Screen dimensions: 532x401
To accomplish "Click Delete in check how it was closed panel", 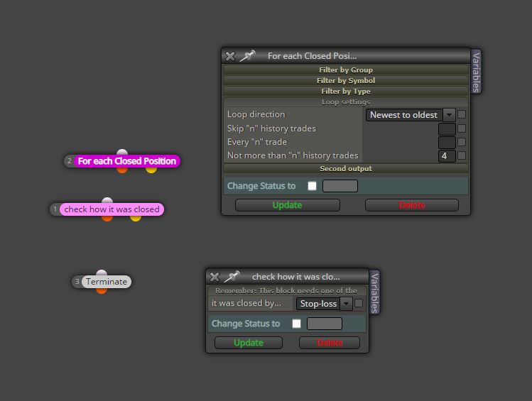I will [x=330, y=343].
